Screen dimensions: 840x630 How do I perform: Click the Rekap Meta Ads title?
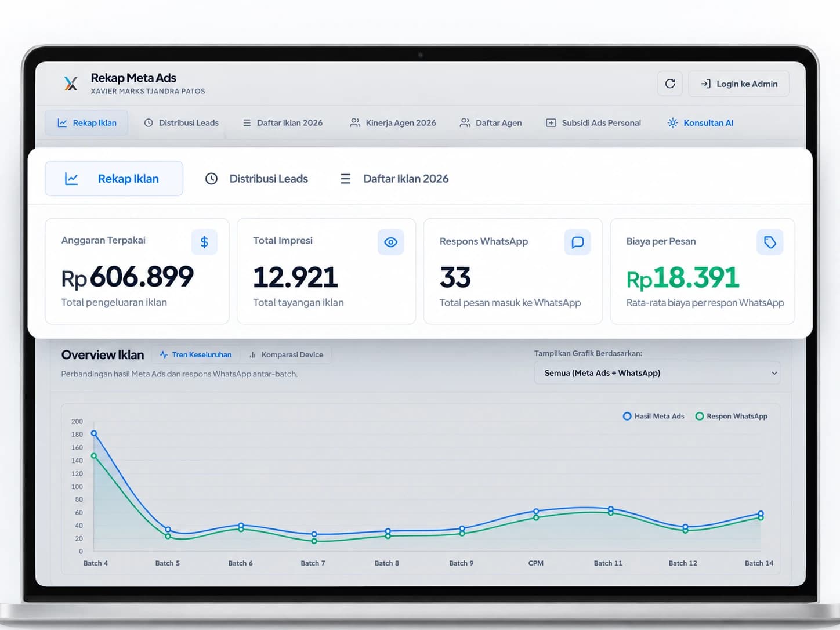click(133, 78)
